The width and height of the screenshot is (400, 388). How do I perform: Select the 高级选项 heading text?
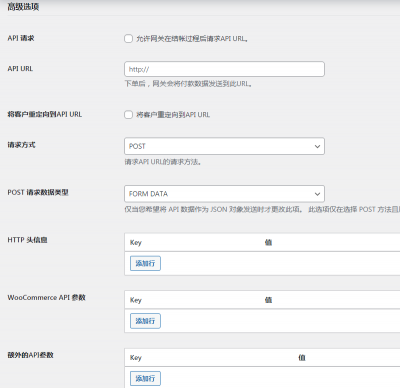tap(23, 7)
